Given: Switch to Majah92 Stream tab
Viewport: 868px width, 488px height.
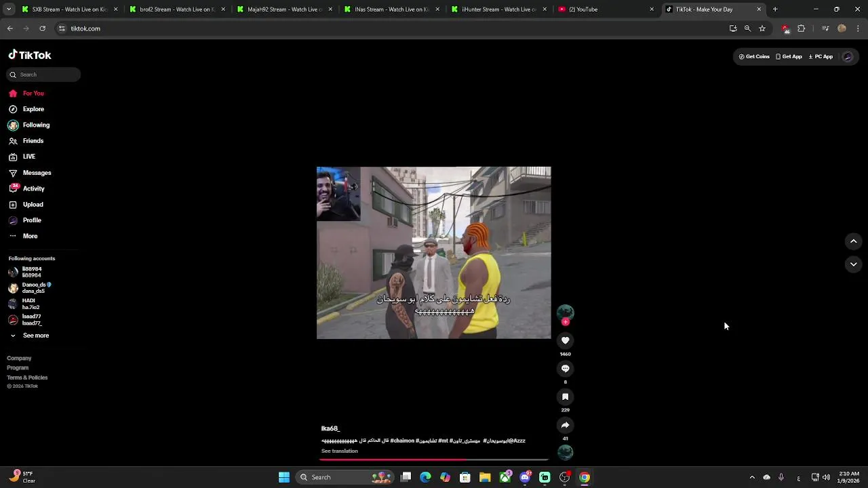Looking at the screenshot, I should click(283, 9).
